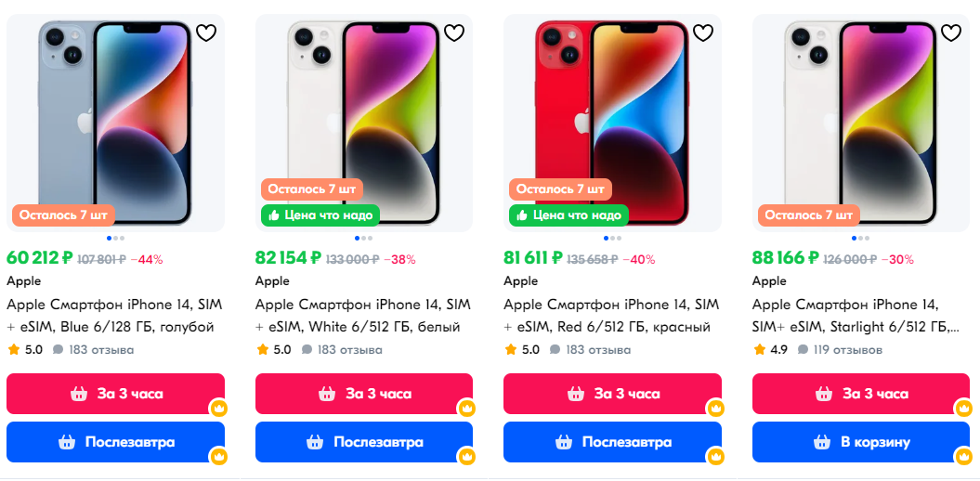Switch to third image dot on red iPhone
980x481 pixels.
tap(620, 238)
